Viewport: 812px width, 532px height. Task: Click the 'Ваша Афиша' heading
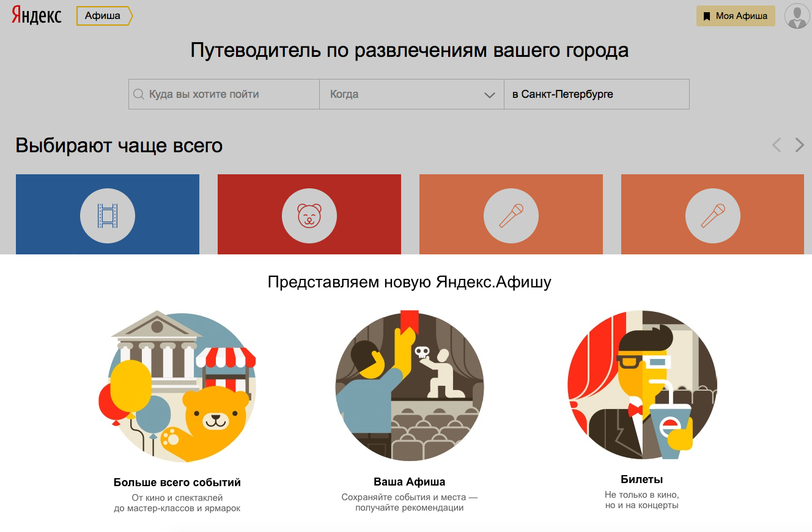pos(410,482)
